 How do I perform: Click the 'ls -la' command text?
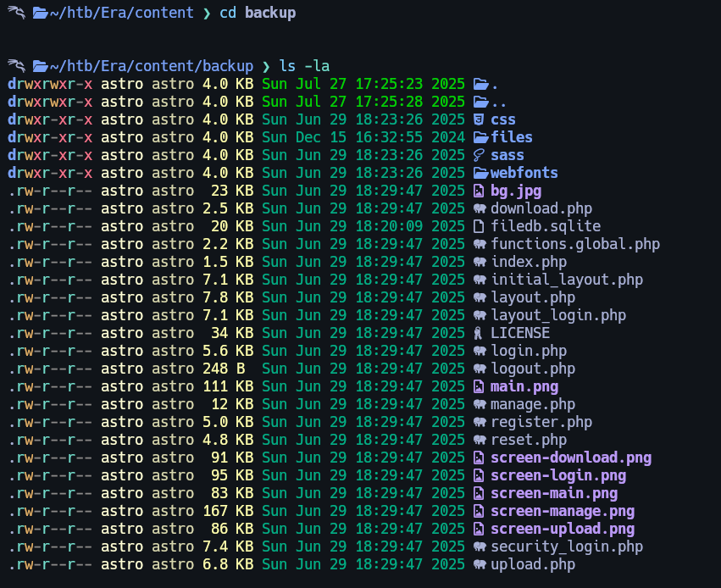(x=304, y=66)
